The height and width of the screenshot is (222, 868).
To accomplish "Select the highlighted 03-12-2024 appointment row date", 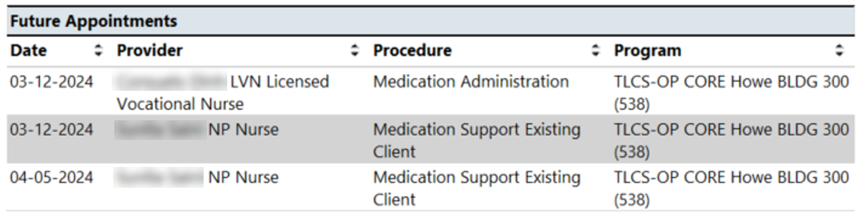I will point(52,130).
